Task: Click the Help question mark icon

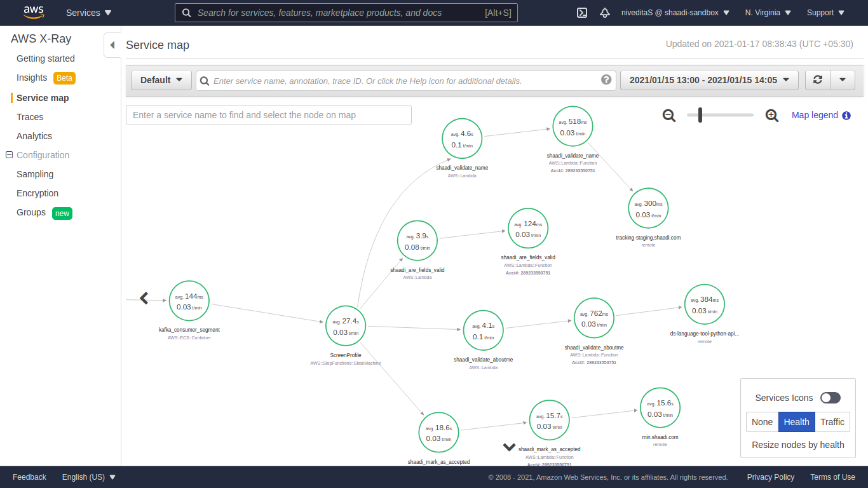Action: pyautogui.click(x=606, y=79)
